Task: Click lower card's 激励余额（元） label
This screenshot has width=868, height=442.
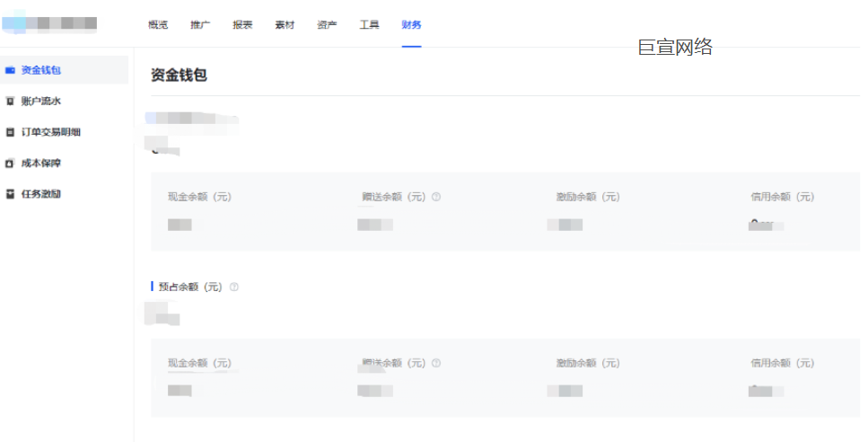Action: [588, 363]
